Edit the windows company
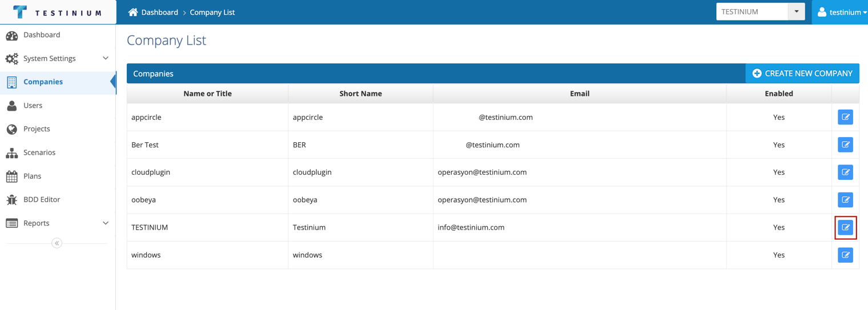Screen dimensions: 868x310 tap(845, 255)
